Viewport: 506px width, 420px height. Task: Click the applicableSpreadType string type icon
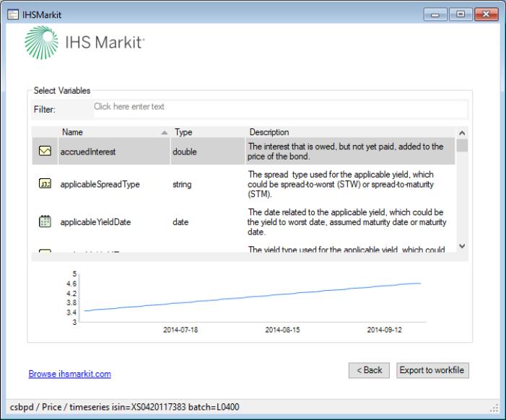click(x=43, y=184)
